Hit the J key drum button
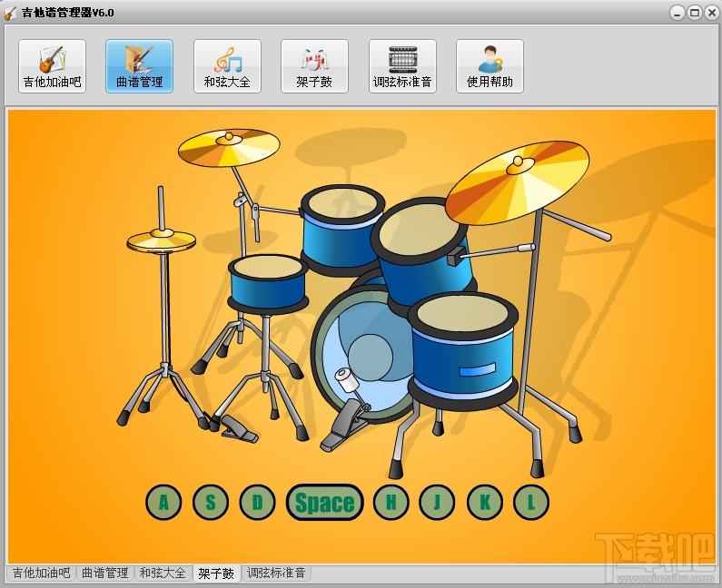This screenshot has width=722, height=588. tap(437, 502)
